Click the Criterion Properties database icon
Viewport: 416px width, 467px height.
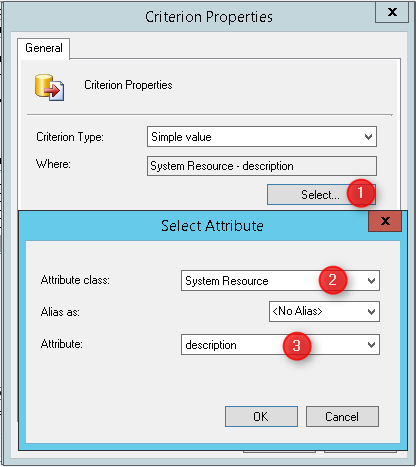49,87
